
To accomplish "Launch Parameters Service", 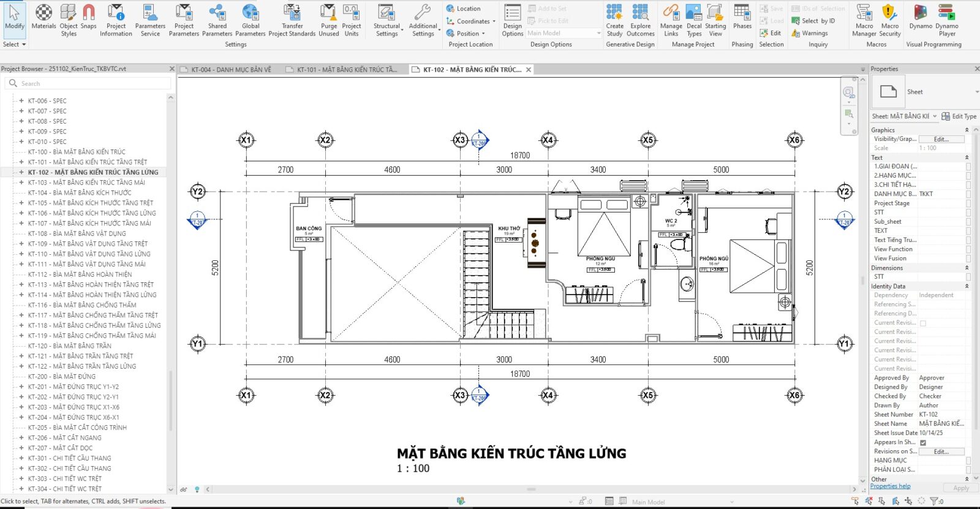I will click(150, 20).
